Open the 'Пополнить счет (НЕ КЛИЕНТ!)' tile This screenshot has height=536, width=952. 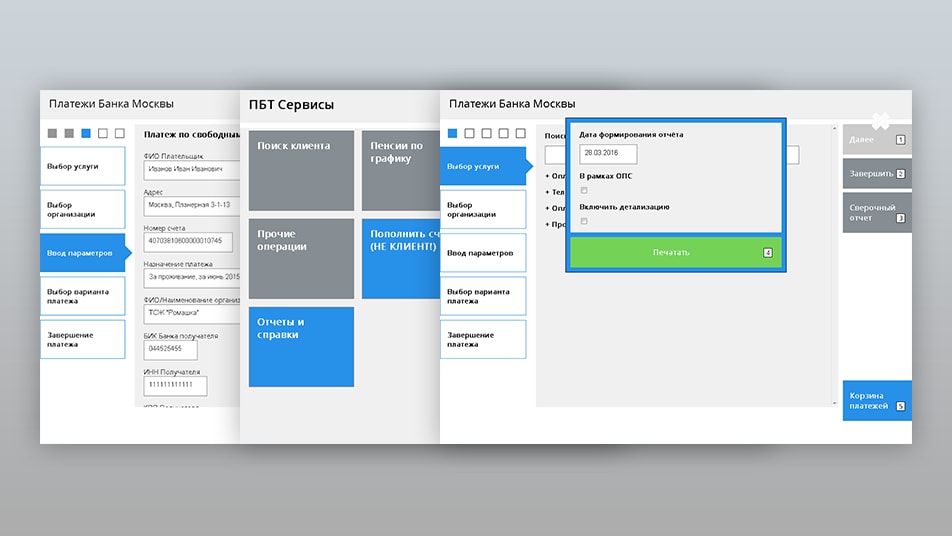pos(401,259)
